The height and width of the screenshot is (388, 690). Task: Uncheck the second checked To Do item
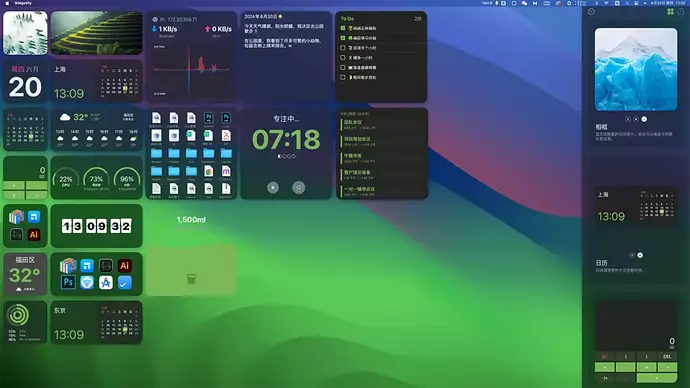click(x=343, y=38)
